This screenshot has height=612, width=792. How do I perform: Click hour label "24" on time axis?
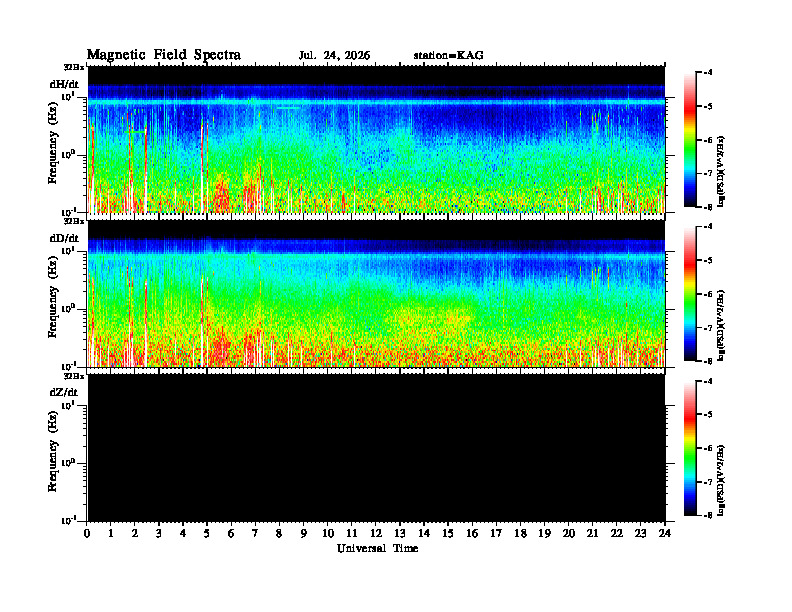665,534
